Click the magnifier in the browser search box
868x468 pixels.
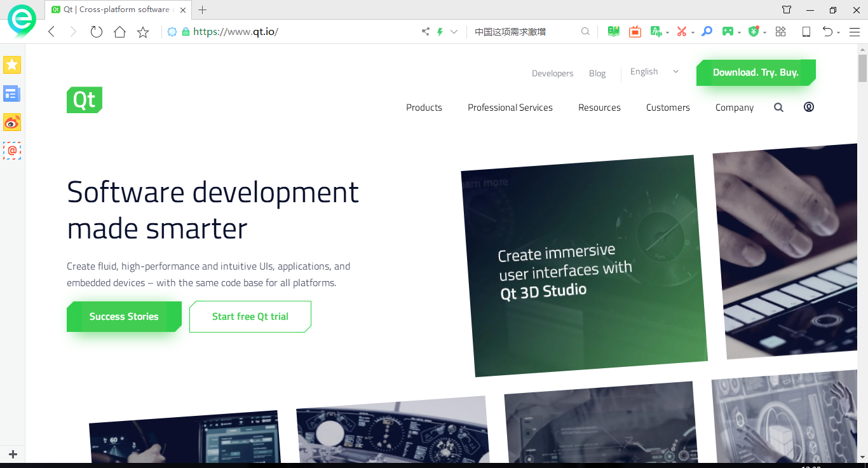click(x=585, y=32)
